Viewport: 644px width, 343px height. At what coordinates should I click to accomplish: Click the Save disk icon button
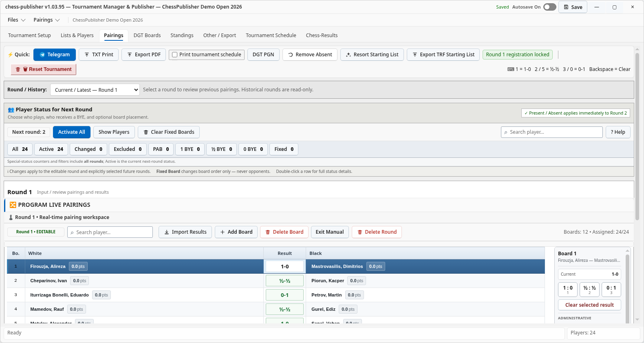573,7
